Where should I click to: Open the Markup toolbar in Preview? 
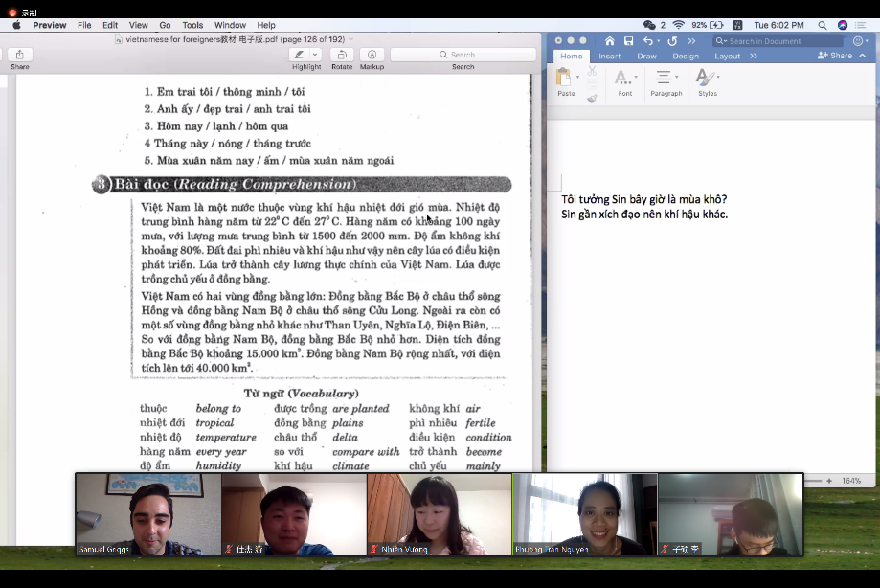pos(372,55)
